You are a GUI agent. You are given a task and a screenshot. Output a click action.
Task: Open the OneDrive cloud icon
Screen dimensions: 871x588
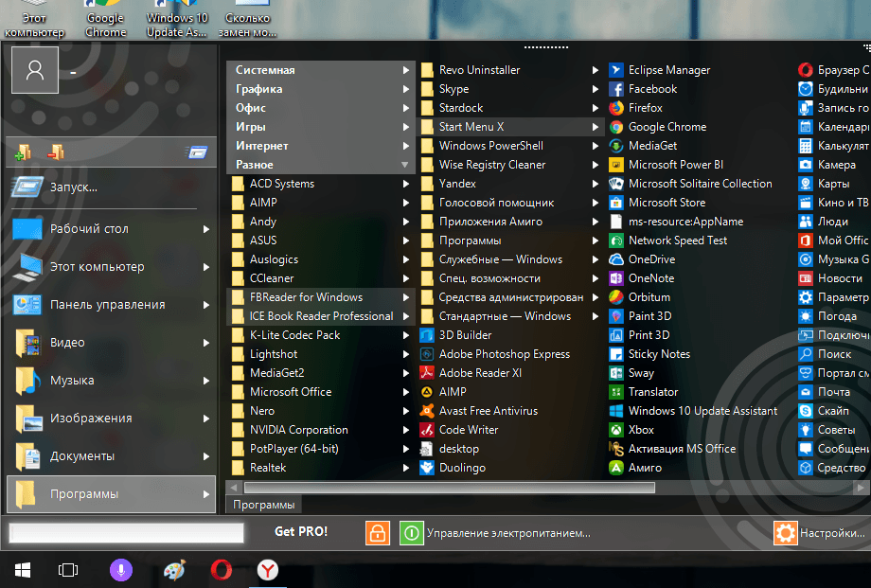tap(616, 259)
